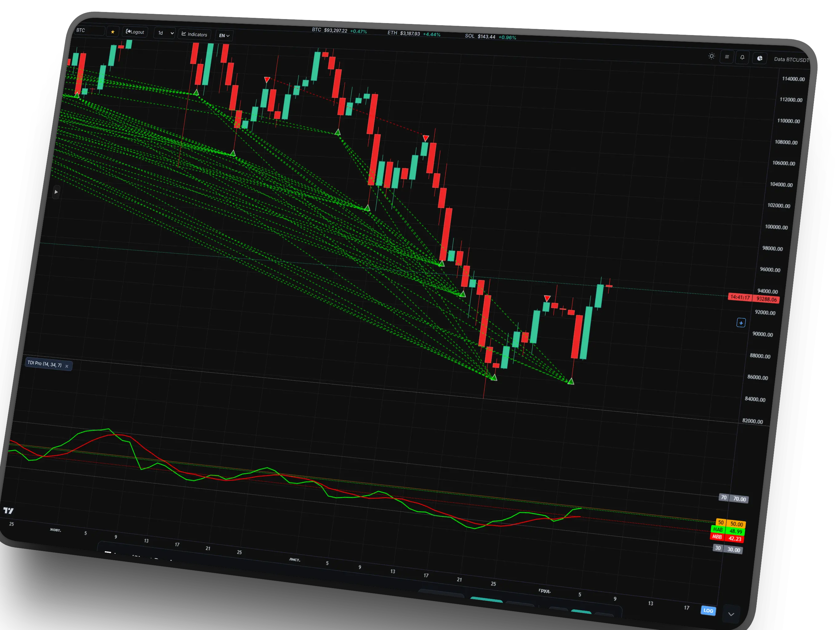Image resolution: width=840 pixels, height=630 pixels.
Task: Click the chevron-down at bottom right
Action: click(731, 614)
